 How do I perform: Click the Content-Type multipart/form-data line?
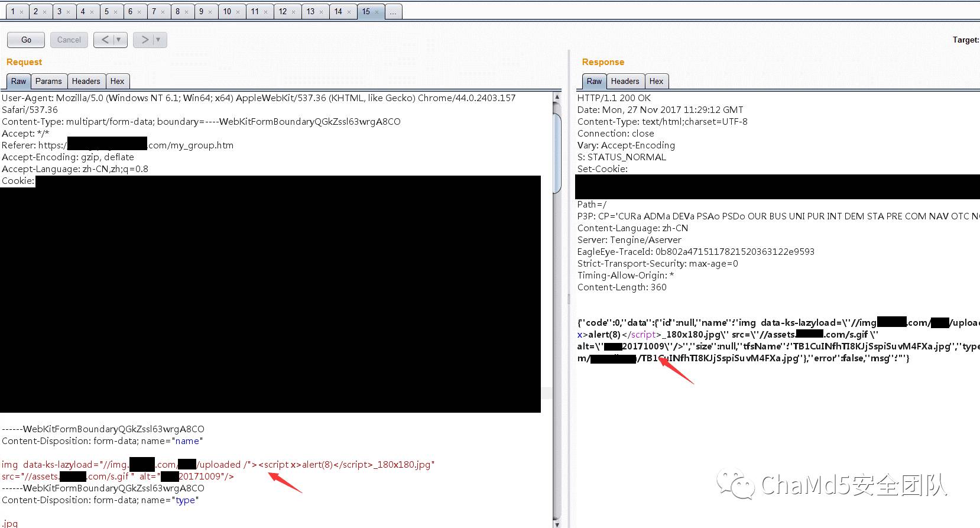[x=201, y=122]
